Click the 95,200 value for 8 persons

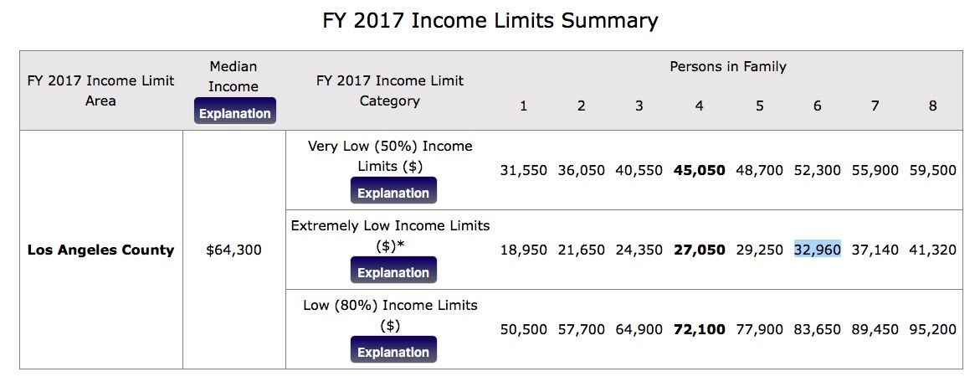pyautogui.click(x=932, y=329)
